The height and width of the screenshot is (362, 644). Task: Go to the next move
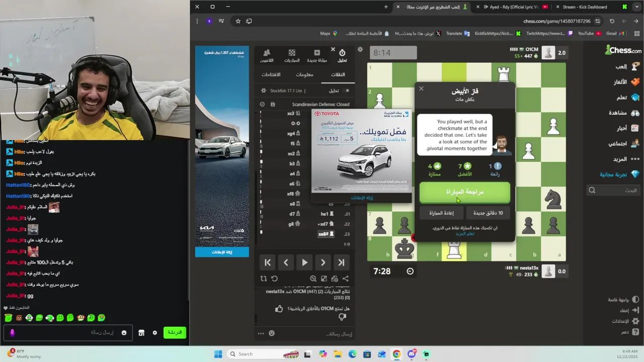[323, 262]
